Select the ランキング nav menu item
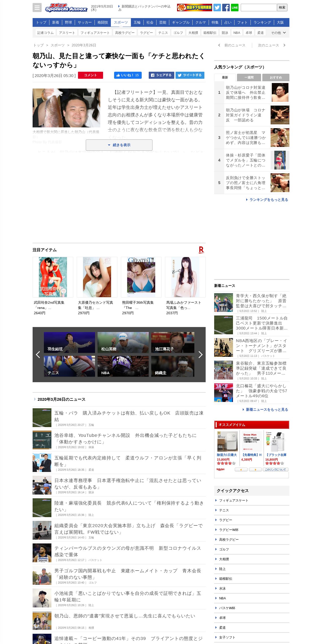Viewport: 322px width, 644px height. (262, 22)
